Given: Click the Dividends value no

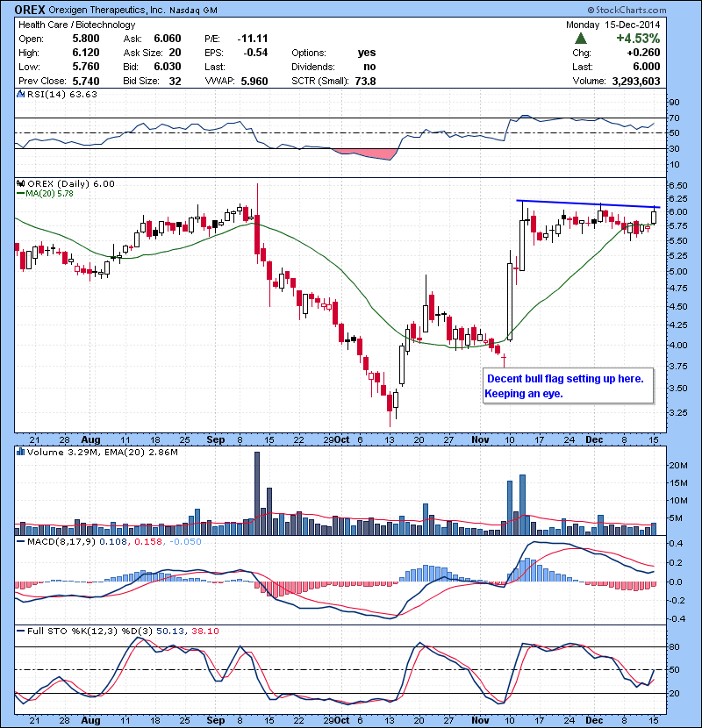Looking at the screenshot, I should [369, 67].
